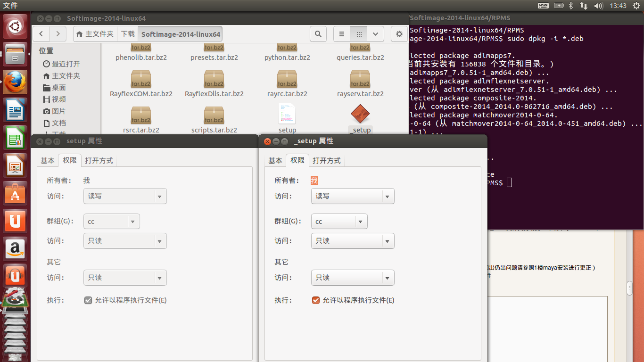This screenshot has width=644, height=362.
Task: Open the network indicator menu
Action: coord(584,6)
